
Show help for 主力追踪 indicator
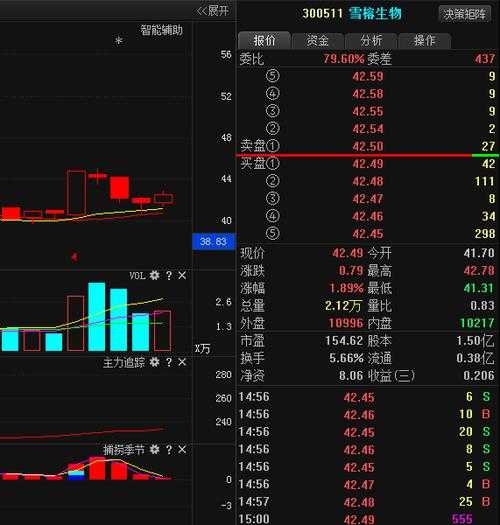[x=169, y=362]
